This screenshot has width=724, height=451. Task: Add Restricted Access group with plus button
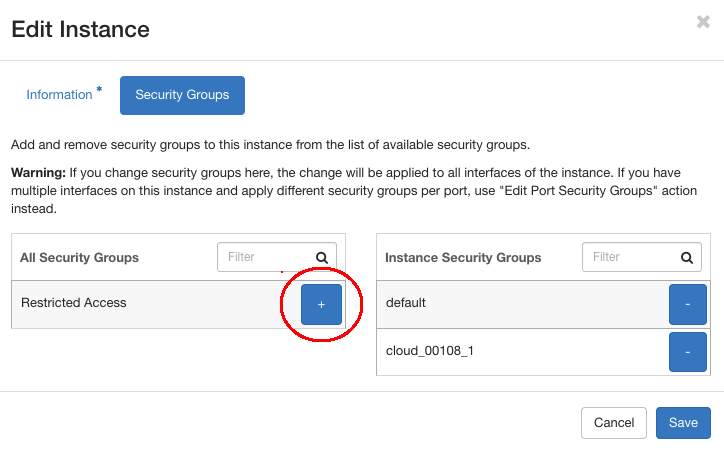point(321,305)
